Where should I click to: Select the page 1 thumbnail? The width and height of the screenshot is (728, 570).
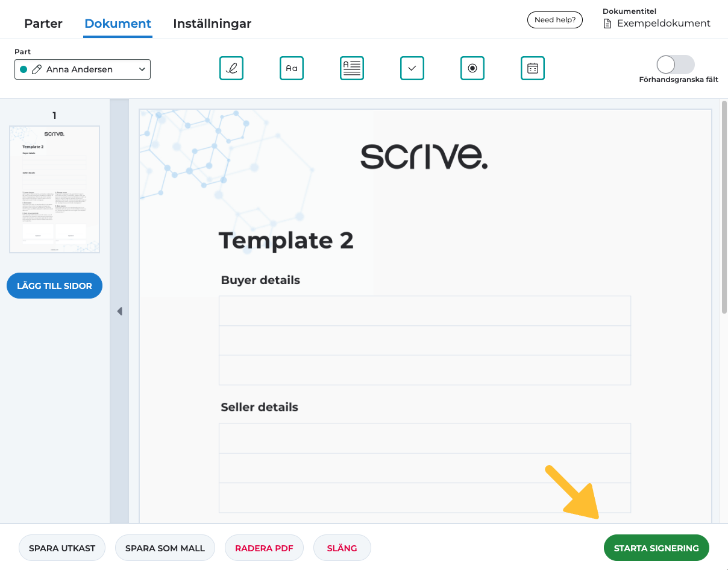[x=54, y=189]
